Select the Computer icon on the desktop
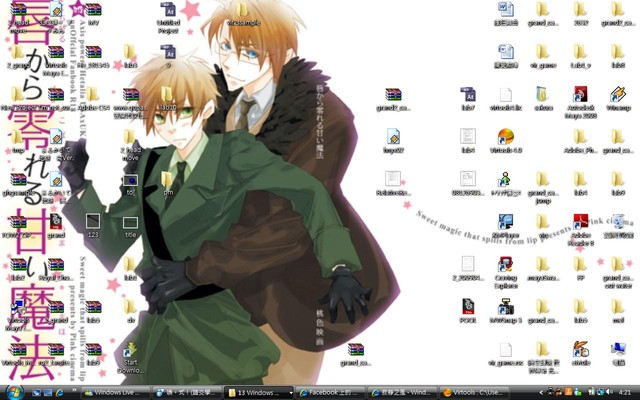This screenshot has width=640, height=400. (x=618, y=353)
